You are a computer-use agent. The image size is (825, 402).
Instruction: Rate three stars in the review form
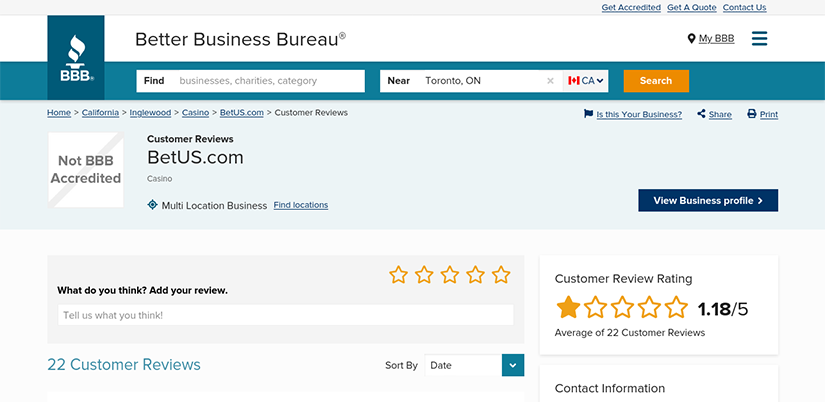450,275
